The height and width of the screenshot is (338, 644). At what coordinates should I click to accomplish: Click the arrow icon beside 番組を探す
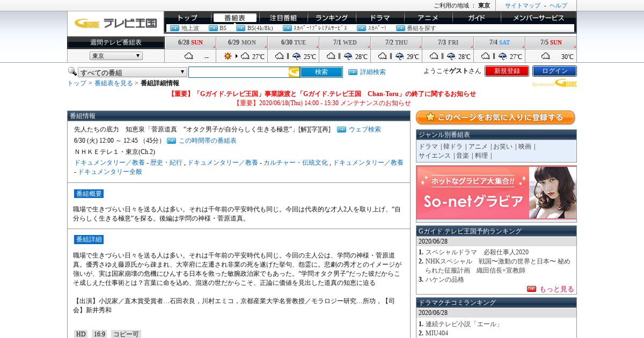coord(400,28)
